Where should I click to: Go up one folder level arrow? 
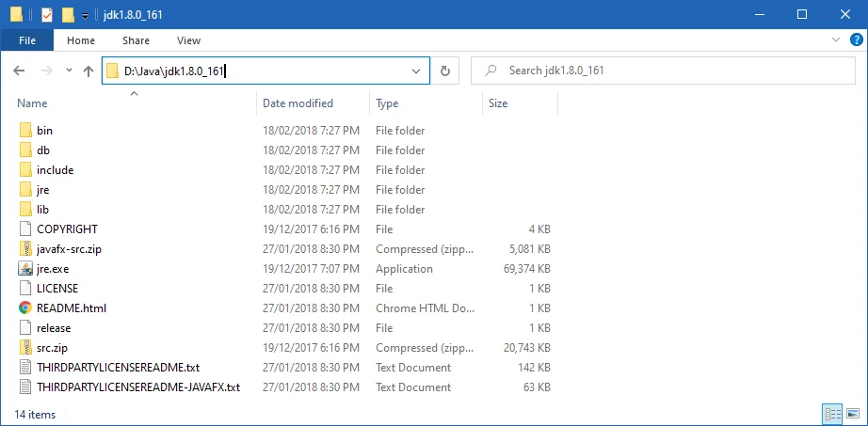point(88,71)
